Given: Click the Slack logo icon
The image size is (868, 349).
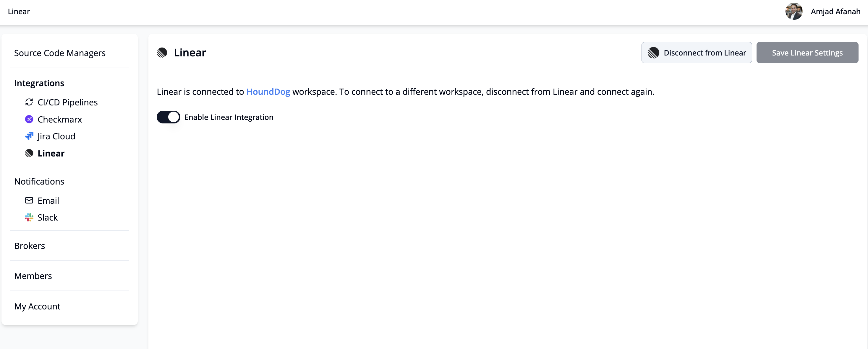Looking at the screenshot, I should coord(29,217).
